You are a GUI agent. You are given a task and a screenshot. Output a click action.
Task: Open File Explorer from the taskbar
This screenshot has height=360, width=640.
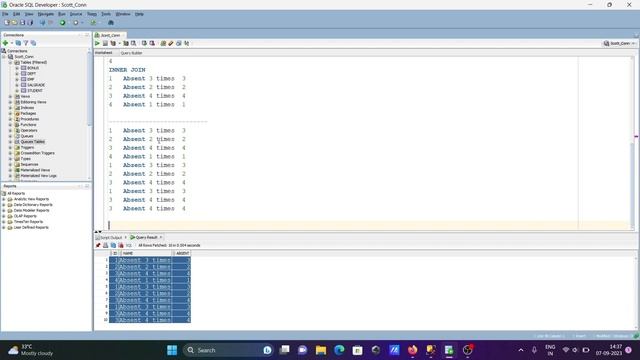[321, 350]
